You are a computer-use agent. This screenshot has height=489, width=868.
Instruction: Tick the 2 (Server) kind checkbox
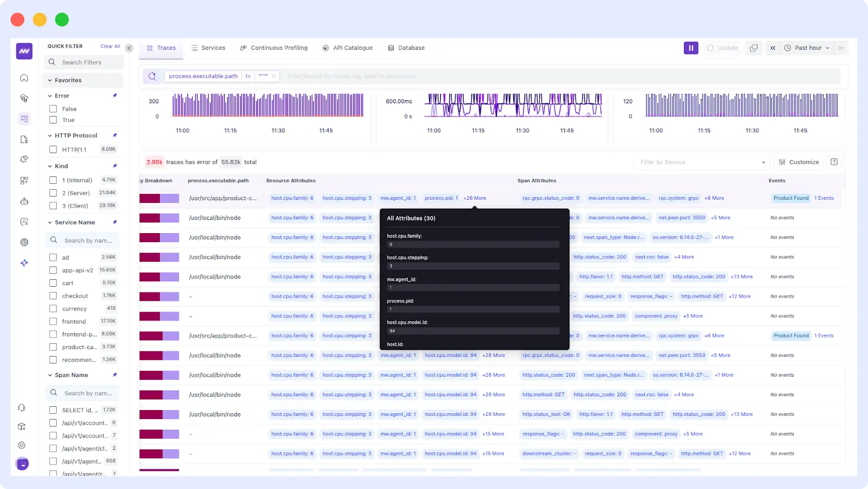click(53, 193)
